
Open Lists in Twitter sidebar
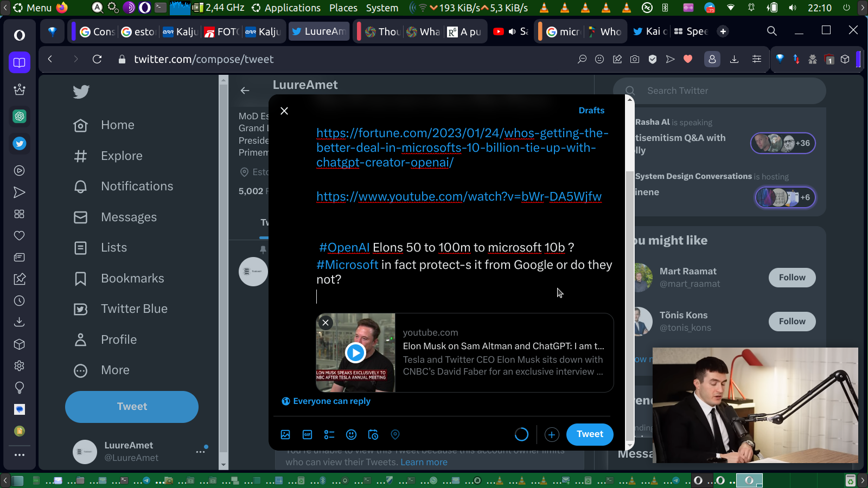pyautogui.click(x=100, y=248)
